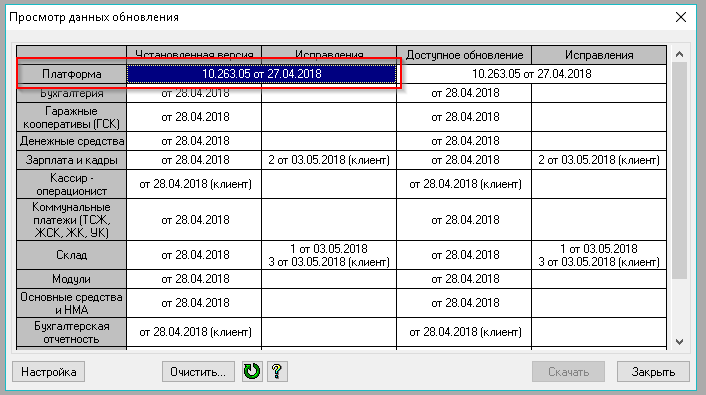Click the scrollbar down arrow

[x=679, y=342]
